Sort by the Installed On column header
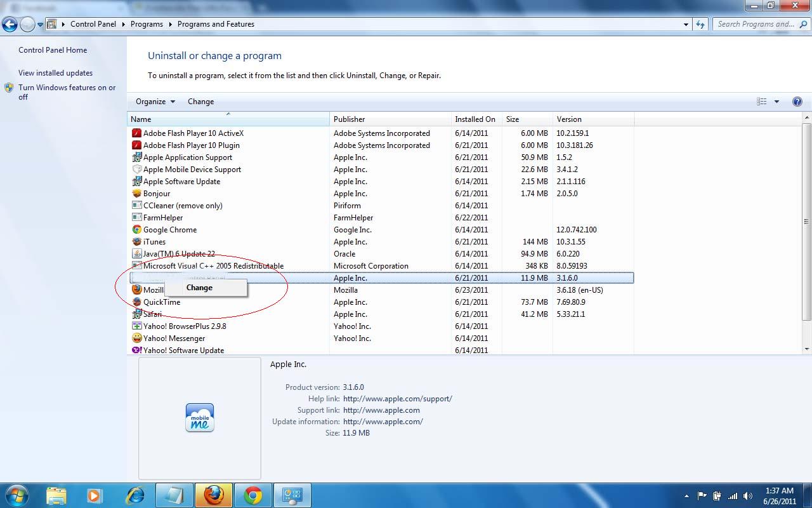The width and height of the screenshot is (812, 508). [476, 119]
